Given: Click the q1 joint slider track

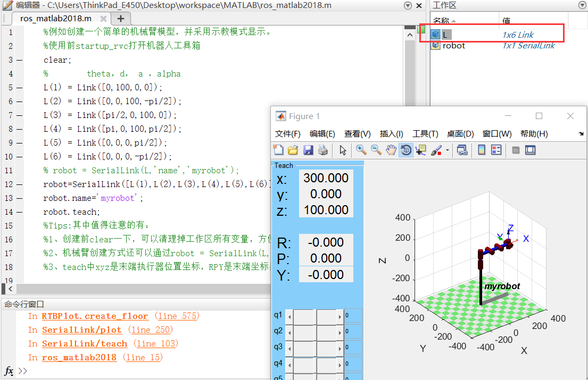Looking at the screenshot, I should (314, 317).
